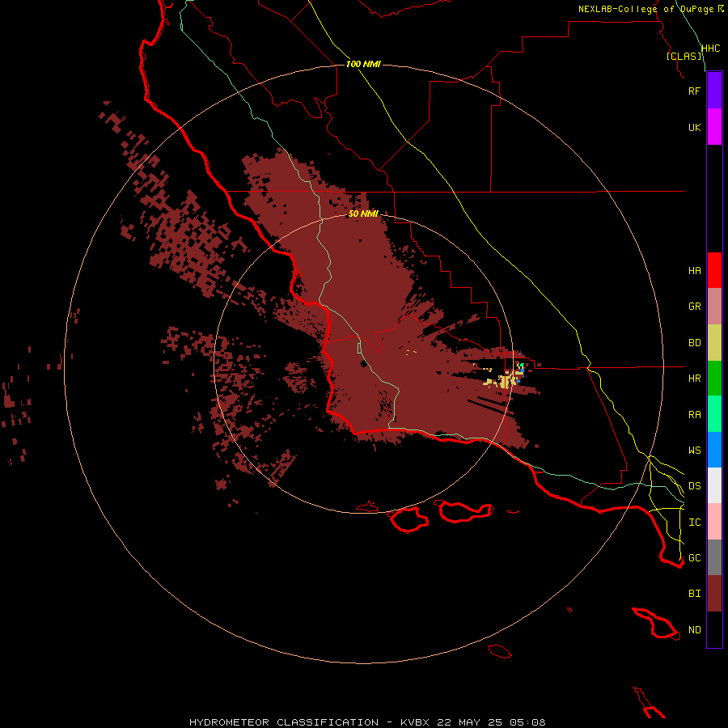The image size is (728, 728).
Task: Click the DS legend label
Action: click(694, 486)
